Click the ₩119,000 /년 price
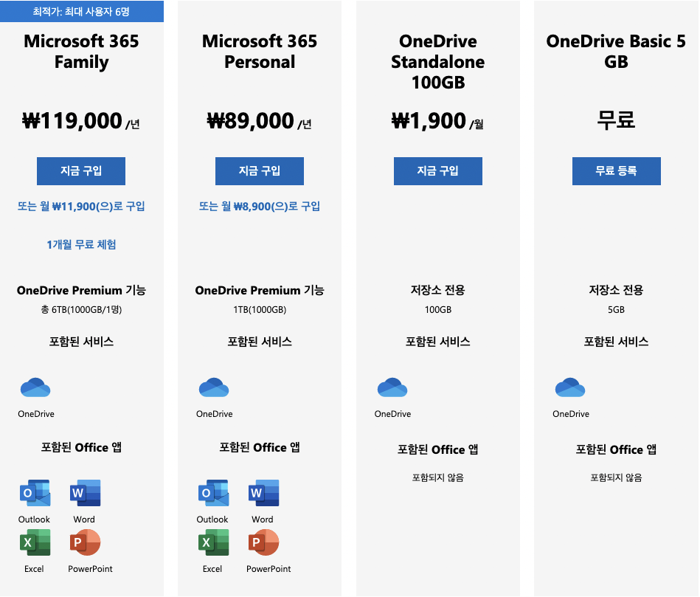This screenshot has width=700, height=597. pyautogui.click(x=81, y=121)
